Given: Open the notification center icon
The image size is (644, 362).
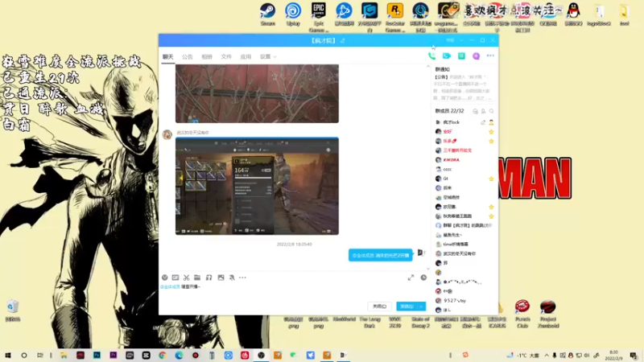Looking at the screenshot, I should click(x=634, y=356).
